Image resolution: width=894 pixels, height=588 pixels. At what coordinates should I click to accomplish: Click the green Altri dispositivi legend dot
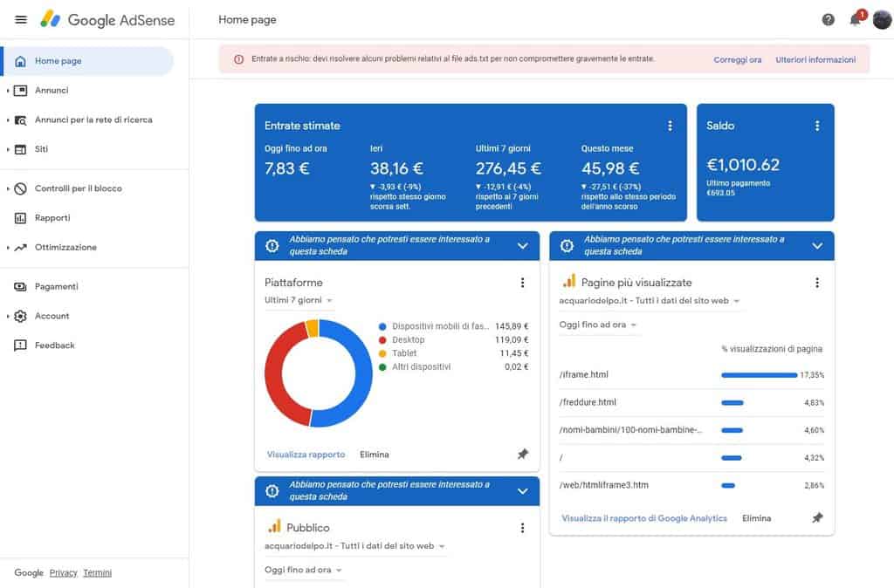[382, 367]
